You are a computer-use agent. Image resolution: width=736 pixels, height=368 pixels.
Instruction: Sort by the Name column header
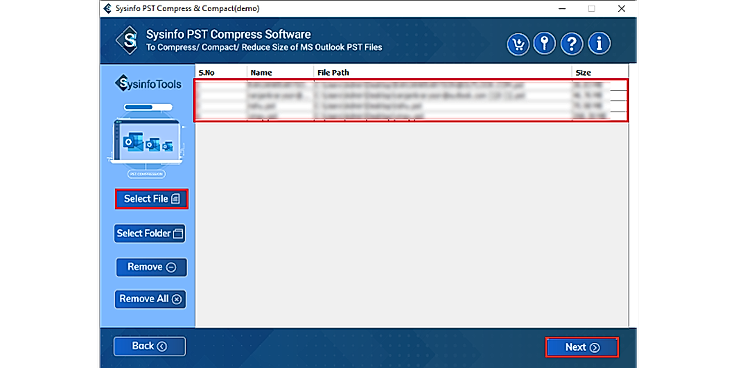coord(280,73)
